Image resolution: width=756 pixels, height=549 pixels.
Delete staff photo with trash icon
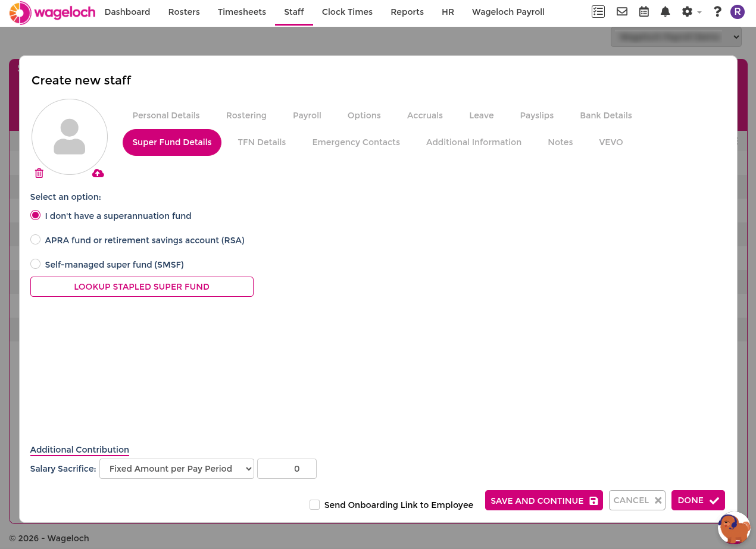39,173
